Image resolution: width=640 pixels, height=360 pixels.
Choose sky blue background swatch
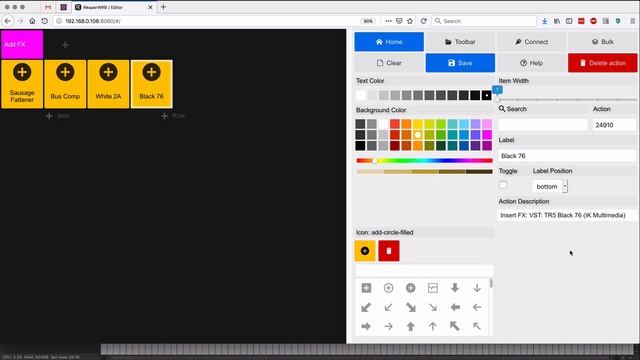[464, 124]
